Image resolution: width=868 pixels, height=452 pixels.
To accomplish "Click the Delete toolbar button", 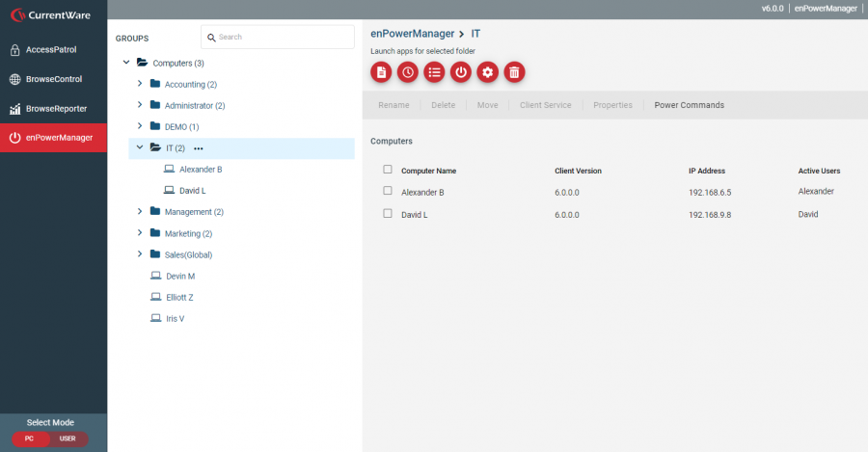I will point(443,105).
